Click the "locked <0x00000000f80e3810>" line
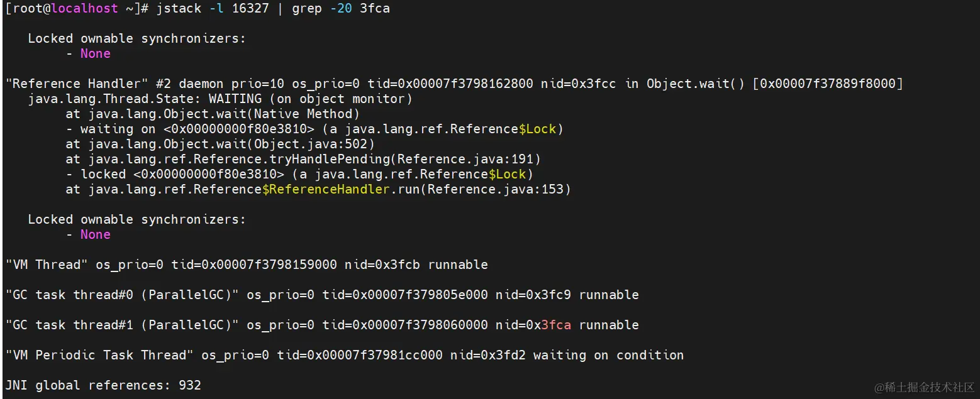The width and height of the screenshot is (980, 399). tap(299, 174)
